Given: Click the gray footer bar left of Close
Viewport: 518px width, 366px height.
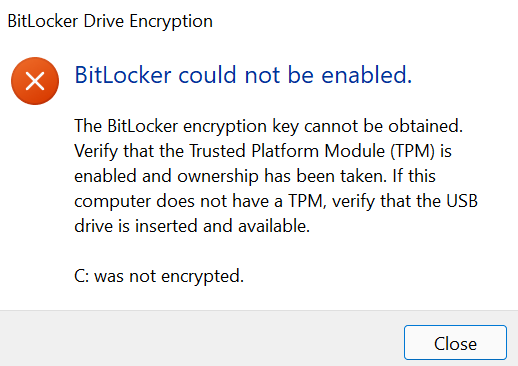Looking at the screenshot, I should (200, 339).
